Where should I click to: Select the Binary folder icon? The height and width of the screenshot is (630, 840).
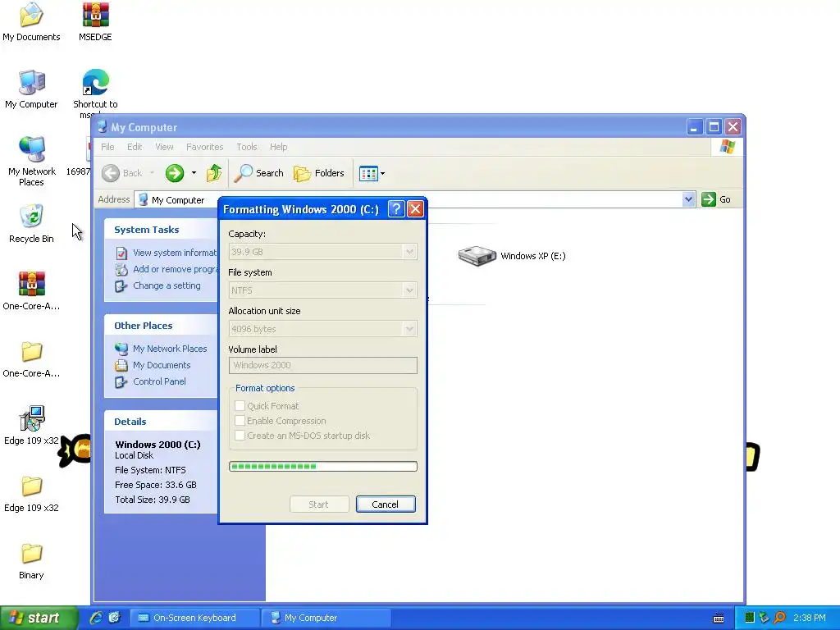pos(31,561)
